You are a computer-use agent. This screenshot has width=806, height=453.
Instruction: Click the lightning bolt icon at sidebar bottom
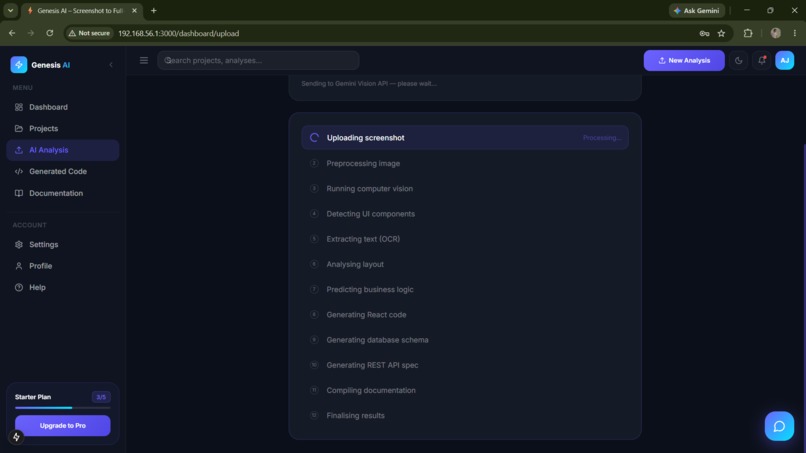pos(16,437)
